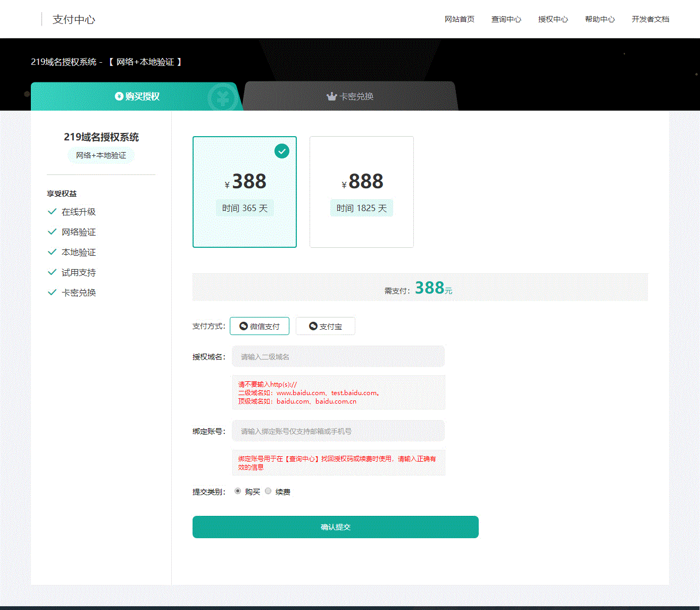Click checkmark icon beside 卡密兑换
700x610 pixels.
click(x=52, y=293)
